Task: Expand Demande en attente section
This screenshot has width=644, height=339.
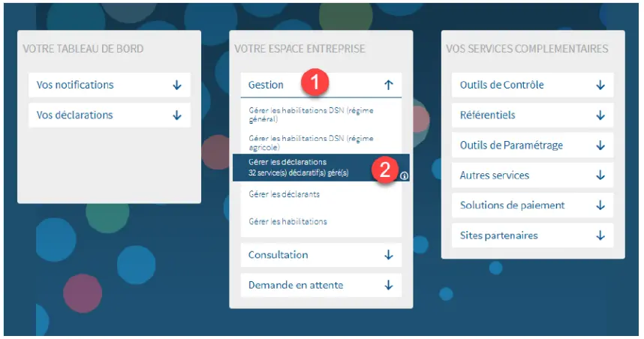Action: (x=388, y=285)
